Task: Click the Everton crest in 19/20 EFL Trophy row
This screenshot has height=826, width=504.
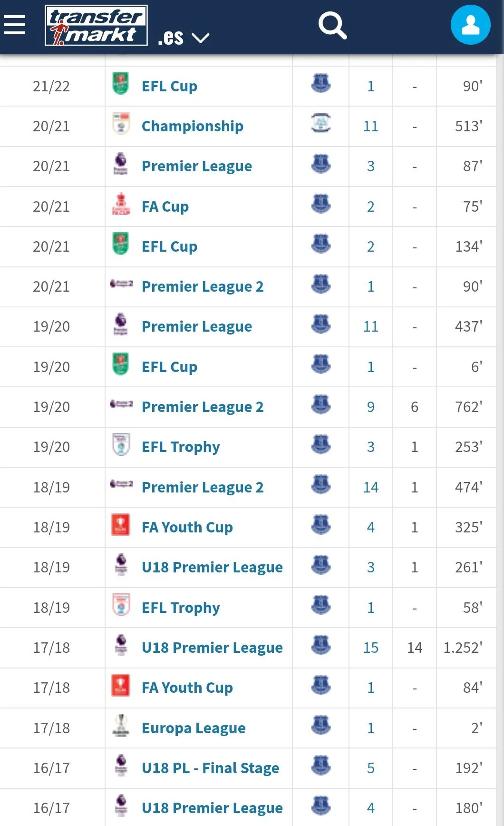Action: coord(321,444)
